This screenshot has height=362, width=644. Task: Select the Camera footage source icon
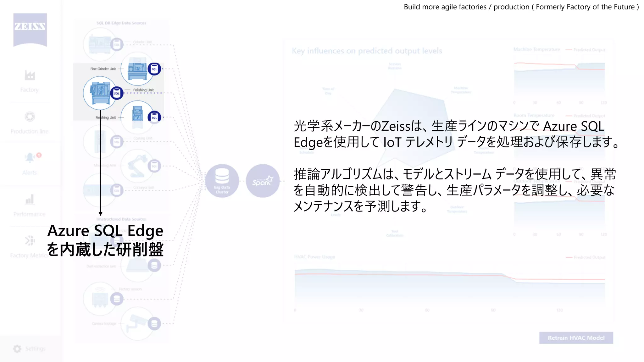[137, 324]
